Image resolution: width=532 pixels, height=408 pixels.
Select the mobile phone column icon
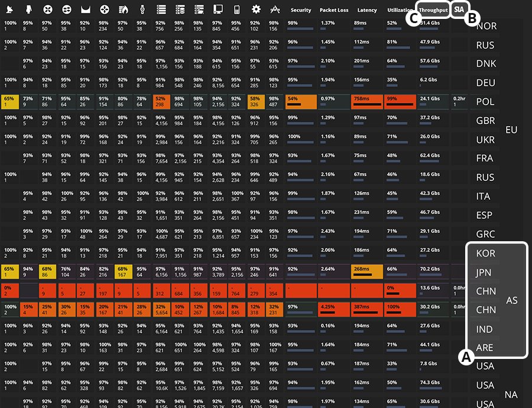click(236, 9)
